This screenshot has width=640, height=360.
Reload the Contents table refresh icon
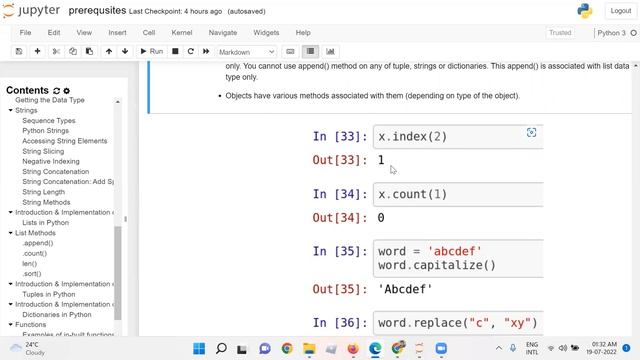tap(56, 91)
